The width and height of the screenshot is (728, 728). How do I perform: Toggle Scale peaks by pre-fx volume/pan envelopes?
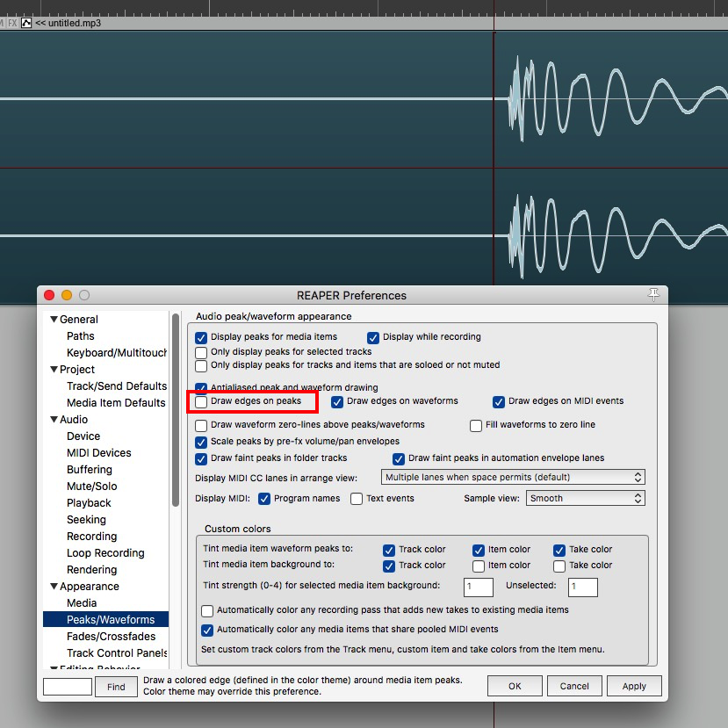click(x=201, y=442)
